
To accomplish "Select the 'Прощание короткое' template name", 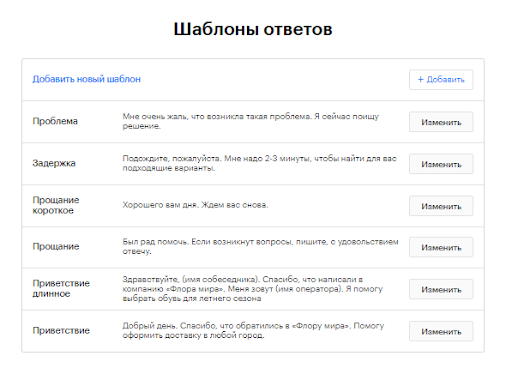I will click(56, 205).
